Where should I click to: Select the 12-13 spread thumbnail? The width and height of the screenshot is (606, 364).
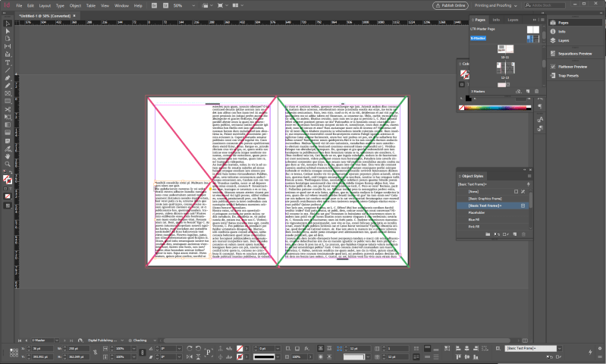[x=505, y=68]
